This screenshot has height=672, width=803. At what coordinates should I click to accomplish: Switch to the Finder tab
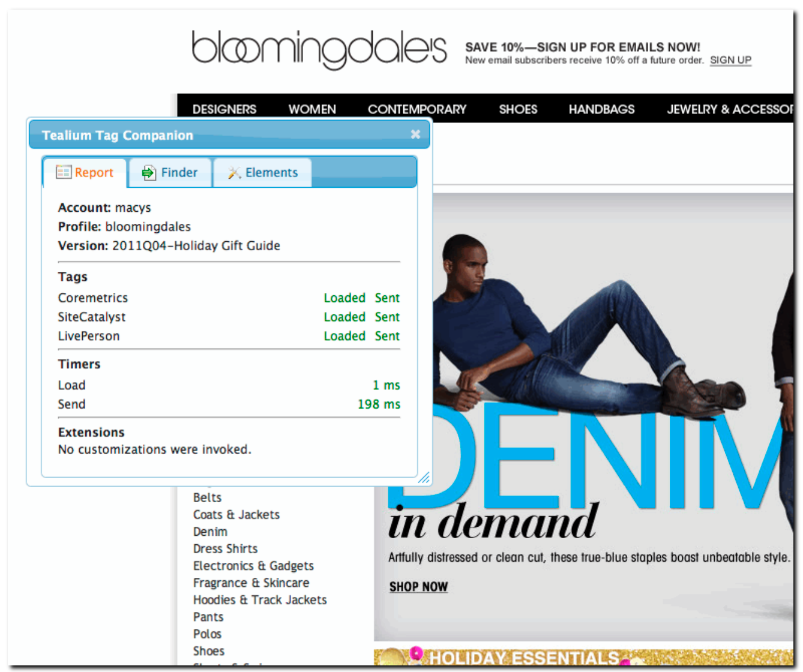170,173
